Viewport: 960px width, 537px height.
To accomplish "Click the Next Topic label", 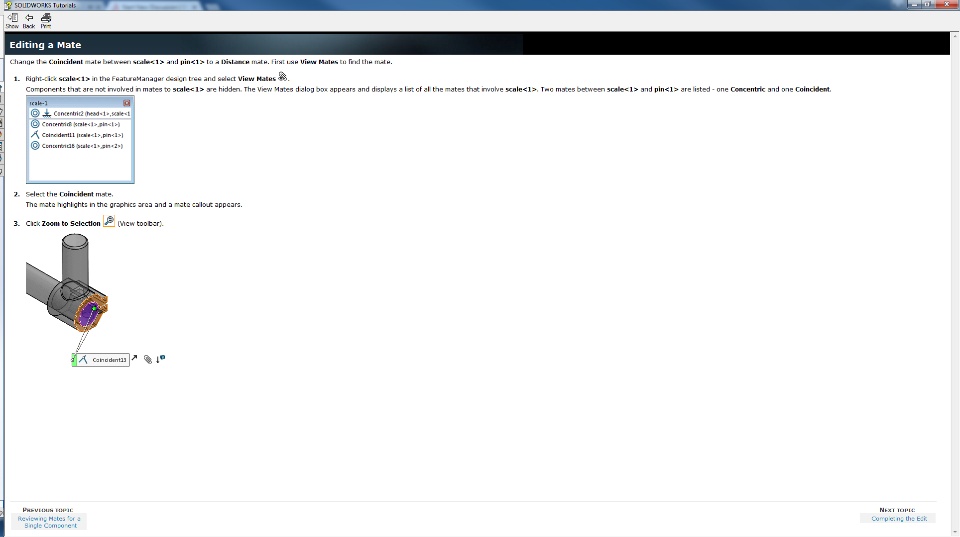I will pyautogui.click(x=897, y=509).
